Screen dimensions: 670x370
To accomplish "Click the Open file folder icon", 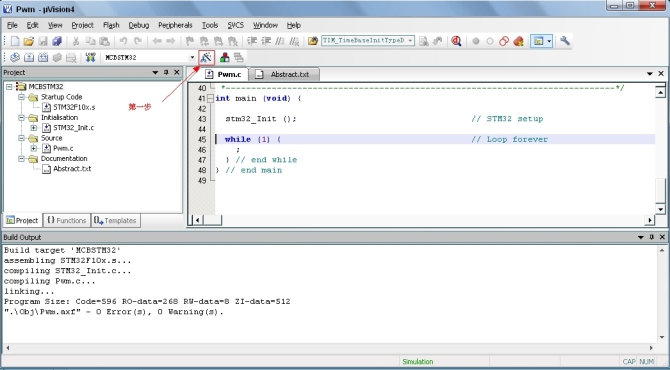I will click(x=29, y=41).
